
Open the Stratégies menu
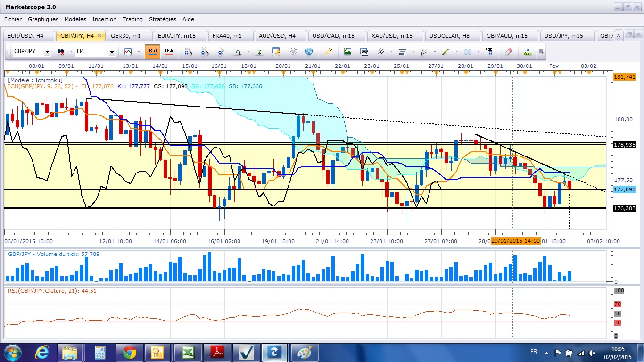pos(162,19)
